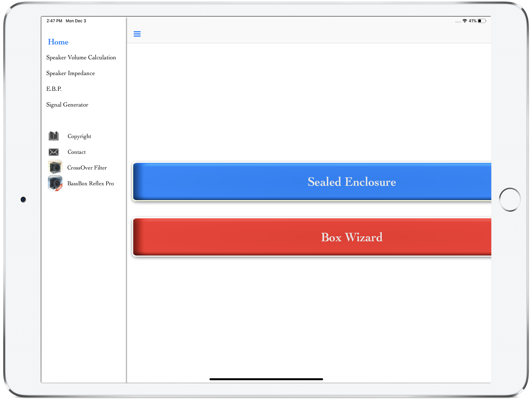
Task: Open the Copyright book icon
Action: (x=54, y=136)
